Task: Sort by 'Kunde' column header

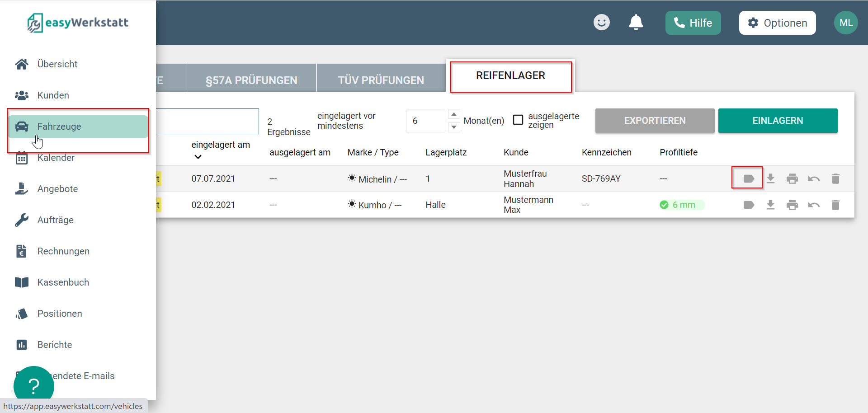Action: (516, 153)
